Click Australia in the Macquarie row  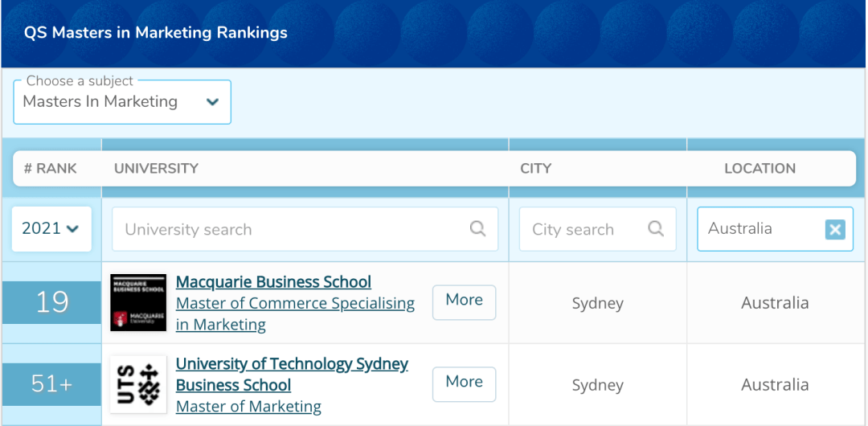(775, 303)
